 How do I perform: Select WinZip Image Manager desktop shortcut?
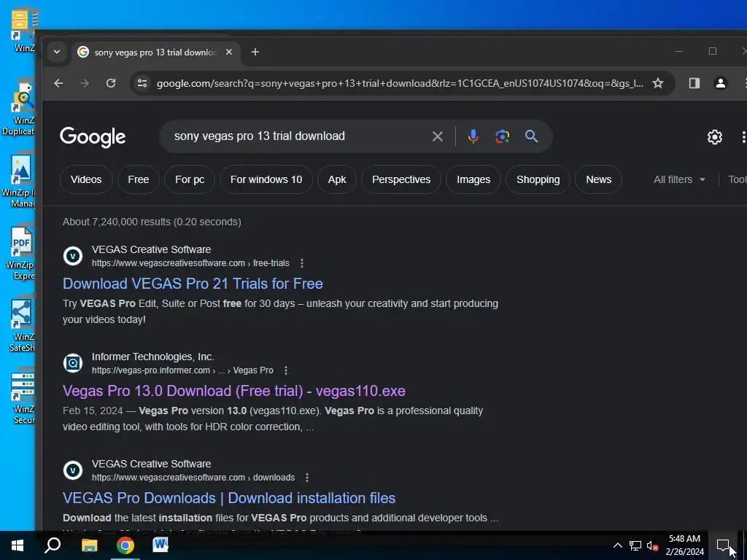20,182
